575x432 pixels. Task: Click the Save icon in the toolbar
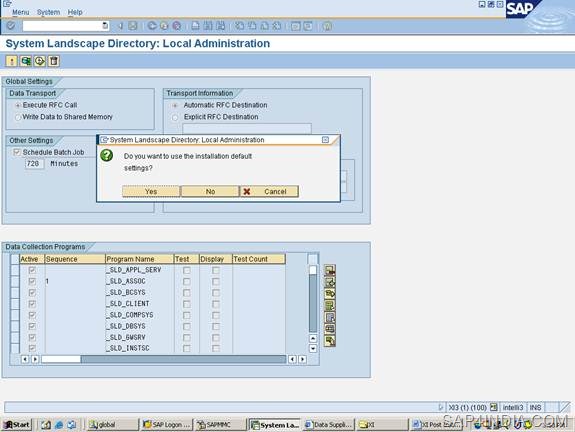tap(133, 26)
